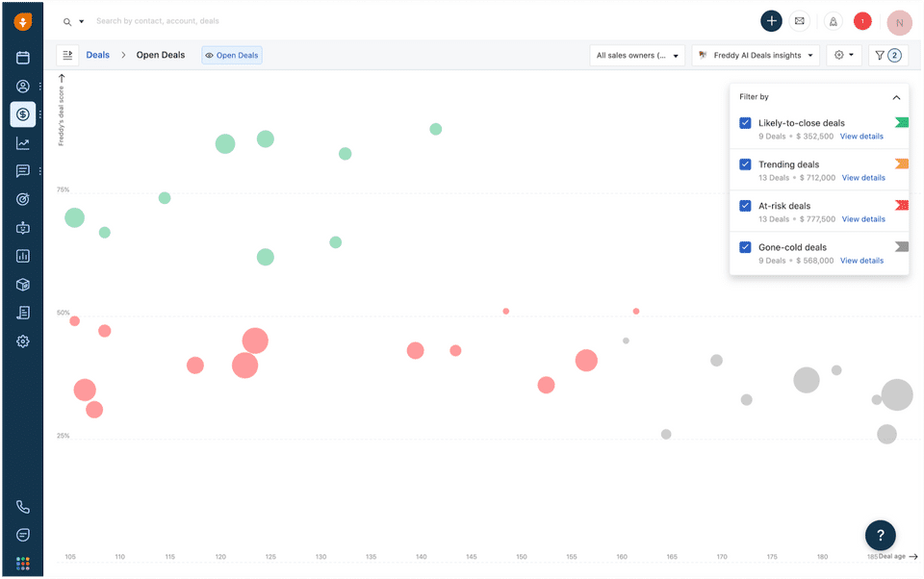Uncheck the Trending deals checkbox
Viewport: 924px width, 579px height.
[745, 164]
